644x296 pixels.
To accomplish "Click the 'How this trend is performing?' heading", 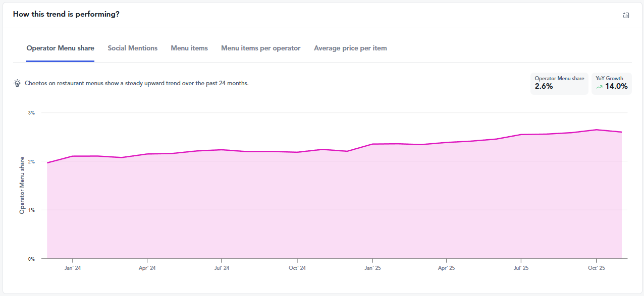I will click(x=66, y=14).
